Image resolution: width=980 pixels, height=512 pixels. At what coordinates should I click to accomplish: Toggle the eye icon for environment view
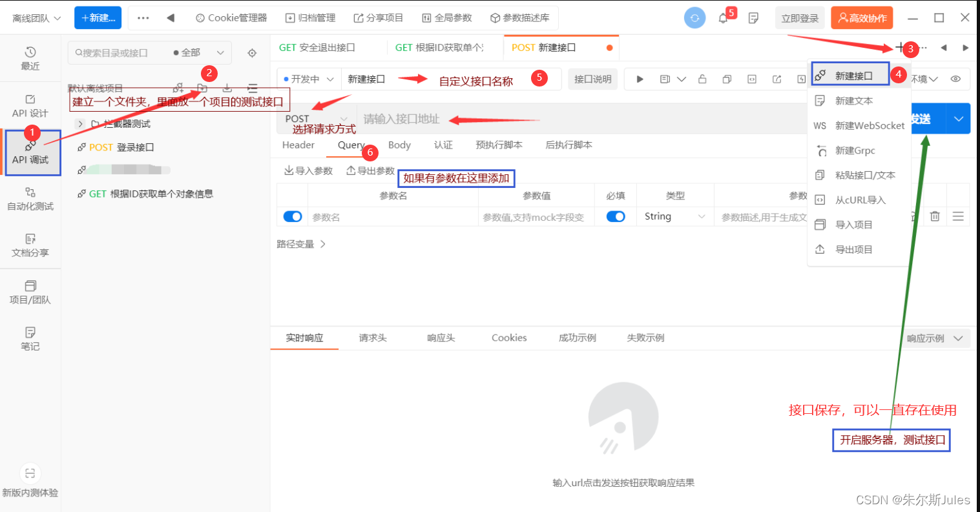(x=955, y=79)
